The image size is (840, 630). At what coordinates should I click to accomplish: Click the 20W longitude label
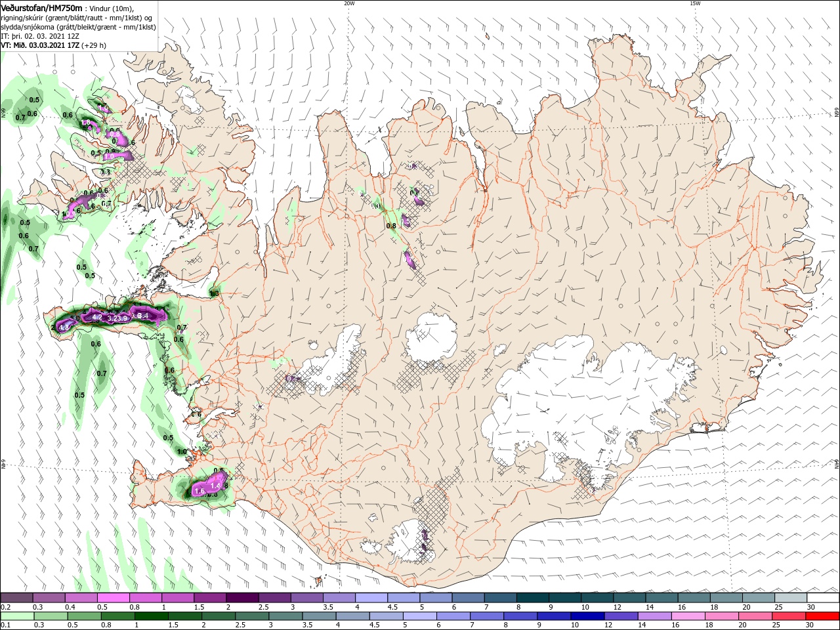349,3
